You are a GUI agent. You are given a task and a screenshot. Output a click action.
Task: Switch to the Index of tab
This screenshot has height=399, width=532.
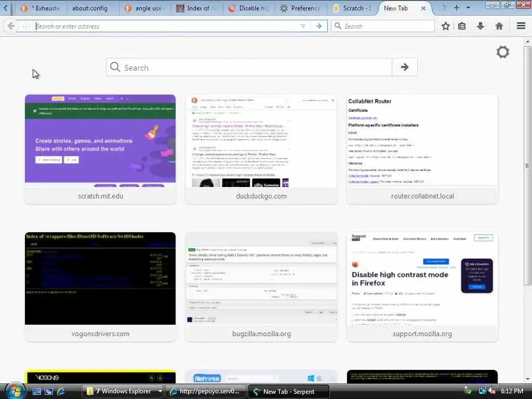click(197, 8)
